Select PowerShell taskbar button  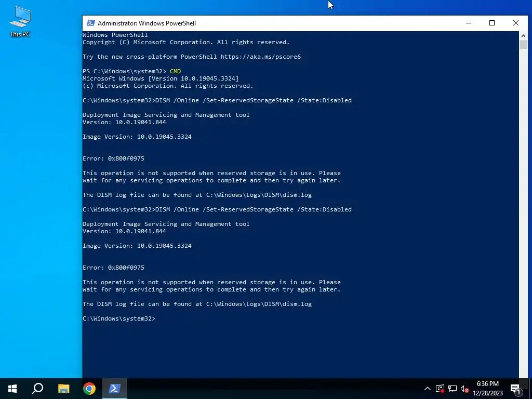tap(115, 389)
